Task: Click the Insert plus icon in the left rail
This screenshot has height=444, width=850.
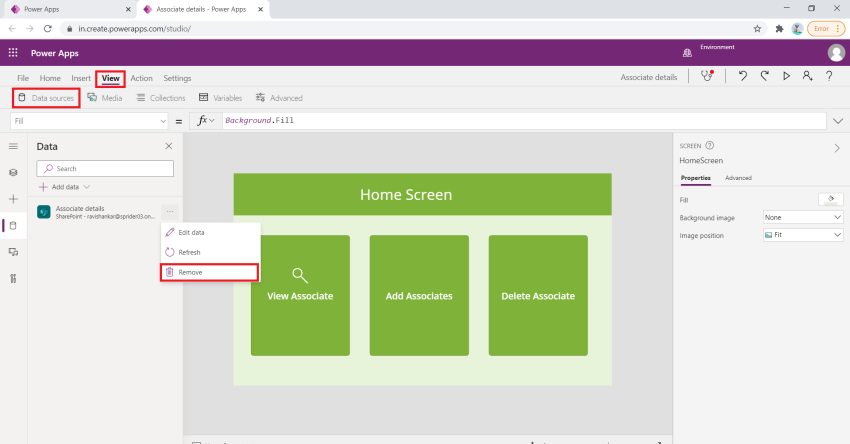Action: tap(14, 199)
